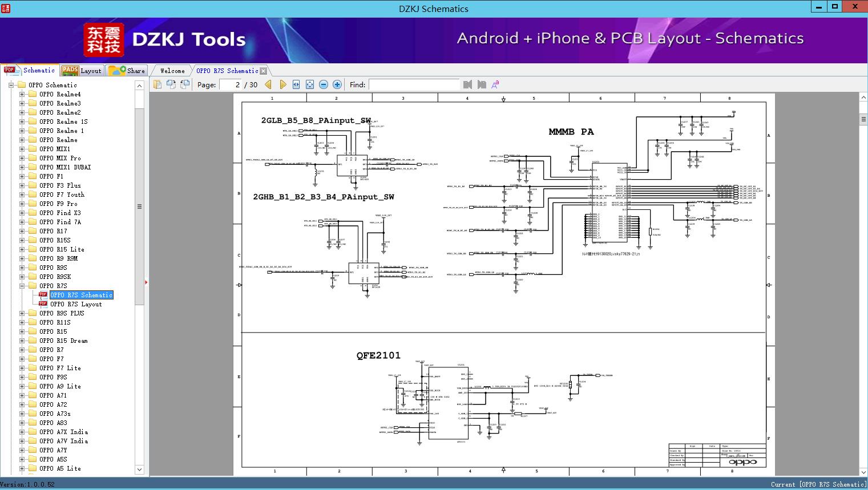868x490 pixels.
Task: Select OPPO F9 Pro folder
Action: (58, 204)
